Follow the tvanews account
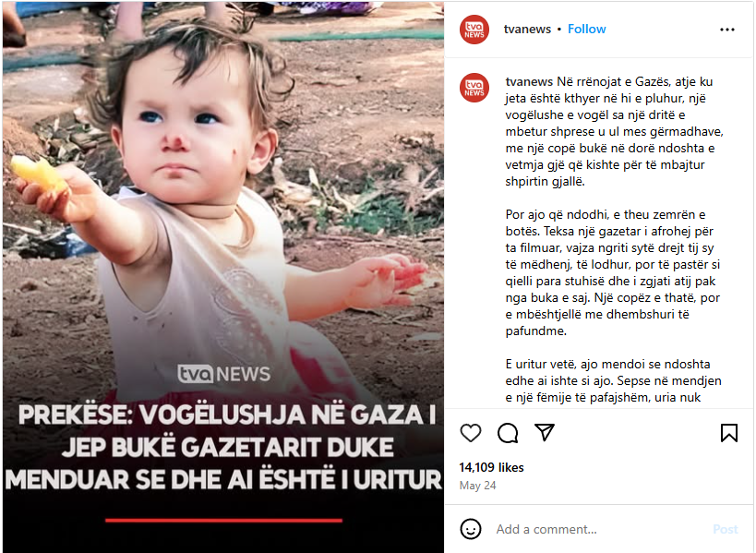The image size is (756, 553). pos(587,29)
